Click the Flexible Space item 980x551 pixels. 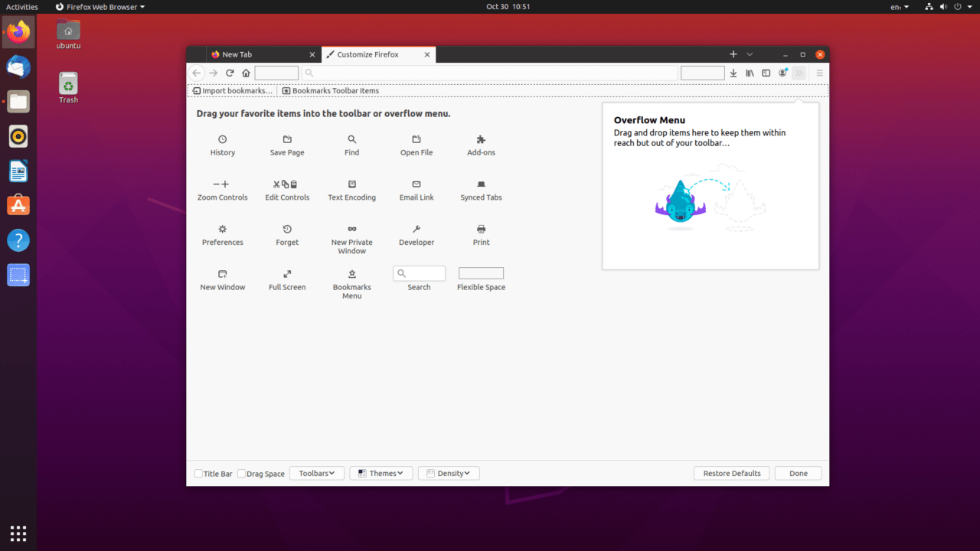[481, 279]
